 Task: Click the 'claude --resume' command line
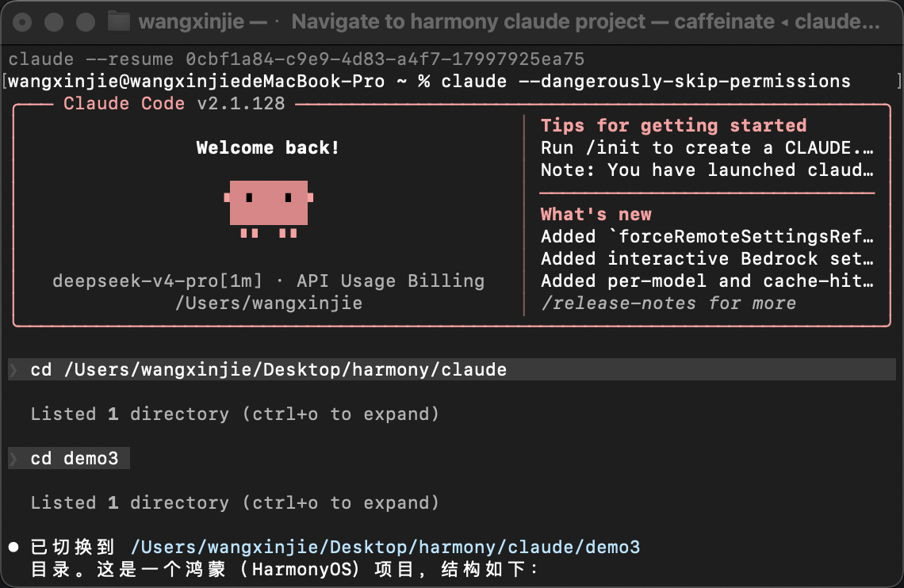[297, 59]
